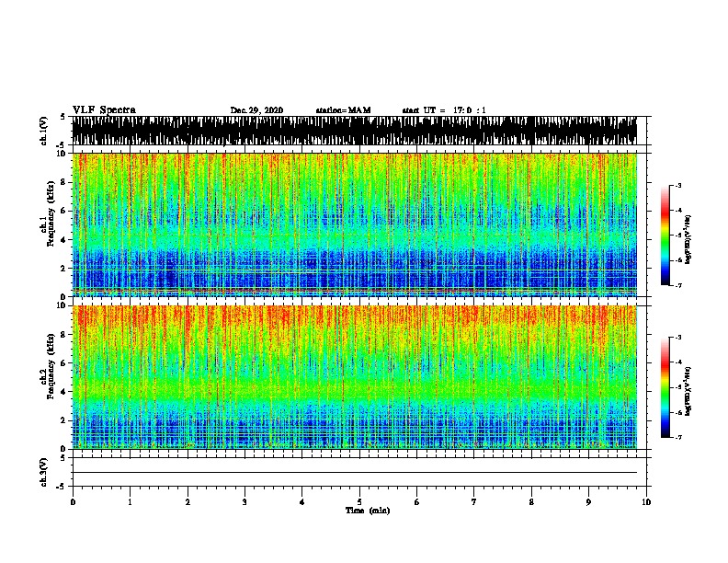
Task: Click the time axis tick label '7'
Action: [x=474, y=502]
